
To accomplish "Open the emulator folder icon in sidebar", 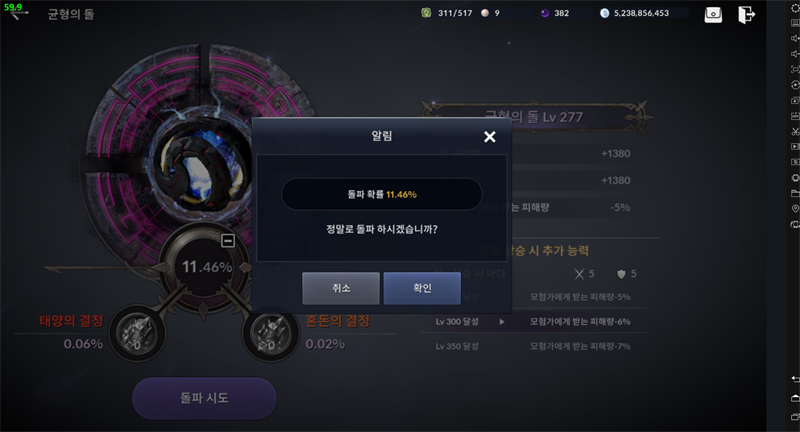I will point(795,193).
